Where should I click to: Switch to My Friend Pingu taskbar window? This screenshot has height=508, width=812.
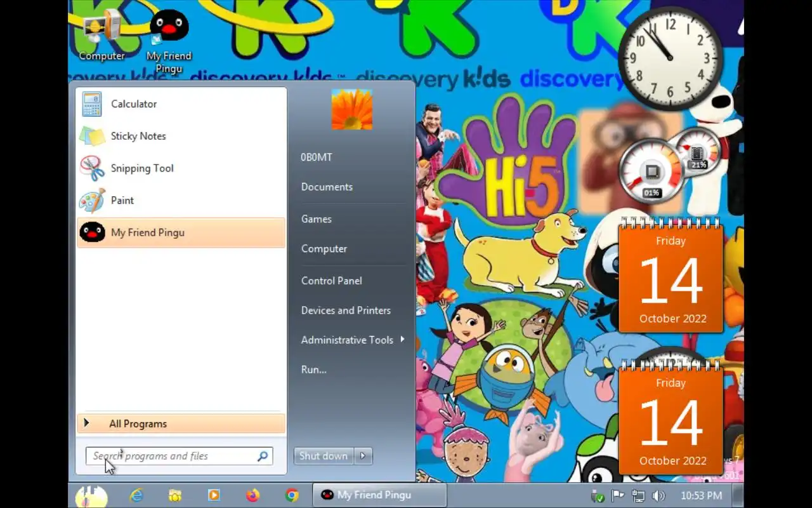[x=379, y=495]
